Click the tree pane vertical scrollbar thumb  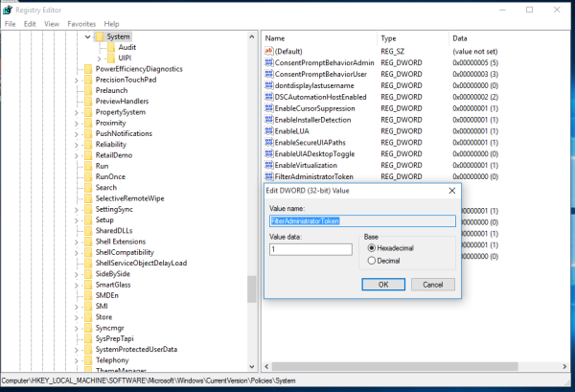point(251,289)
